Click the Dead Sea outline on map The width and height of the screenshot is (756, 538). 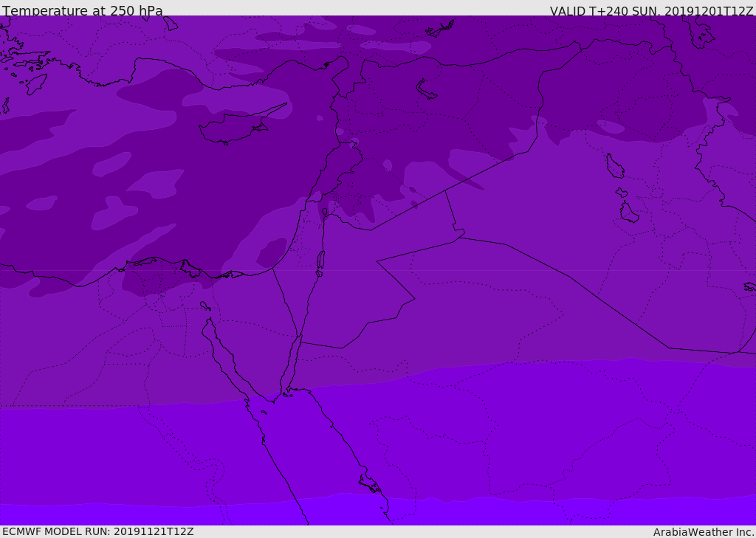[x=320, y=263]
